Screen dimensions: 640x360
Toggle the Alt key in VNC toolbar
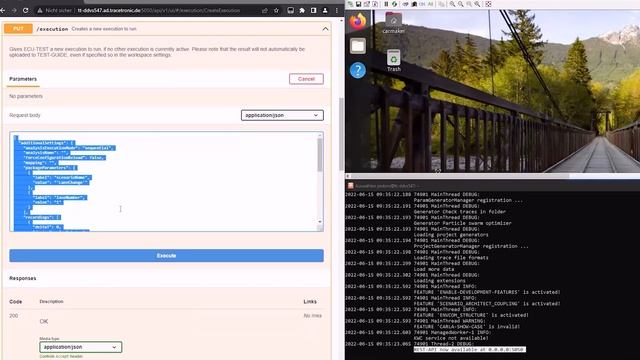coord(430,4)
